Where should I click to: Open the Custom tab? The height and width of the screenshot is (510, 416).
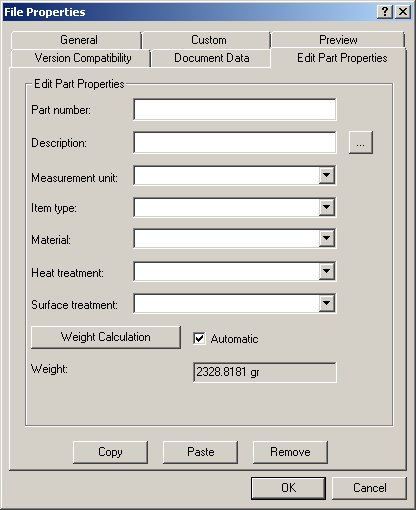pyautogui.click(x=207, y=40)
